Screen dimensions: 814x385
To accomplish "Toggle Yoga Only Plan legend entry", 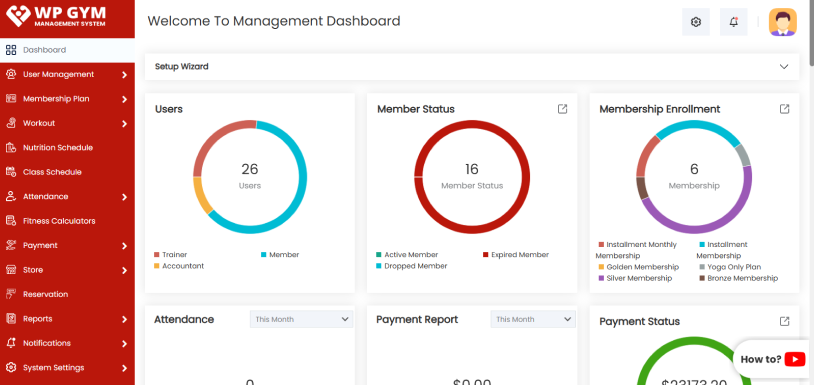I will 730,267.
